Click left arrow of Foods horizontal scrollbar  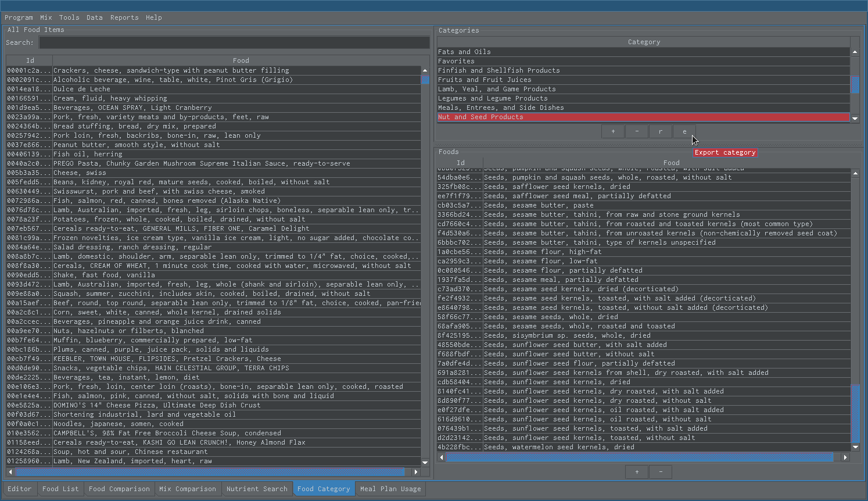coord(442,457)
